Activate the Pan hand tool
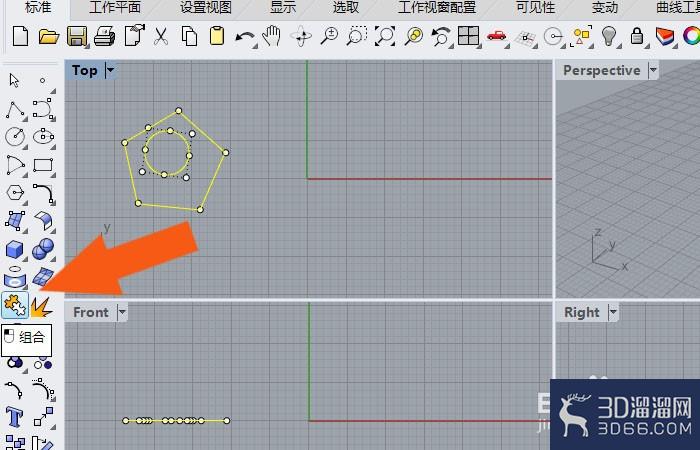 271,36
